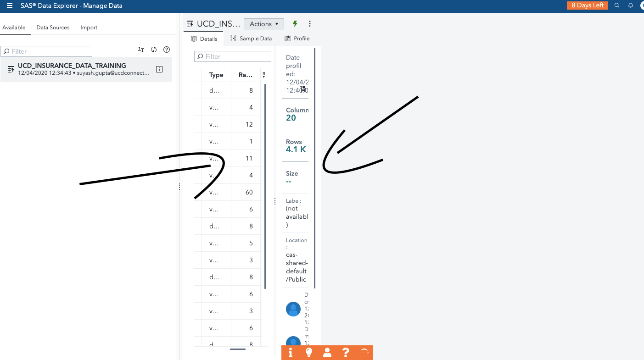This screenshot has width=644, height=360.
Task: Open help from the left panel
Action: point(166,50)
